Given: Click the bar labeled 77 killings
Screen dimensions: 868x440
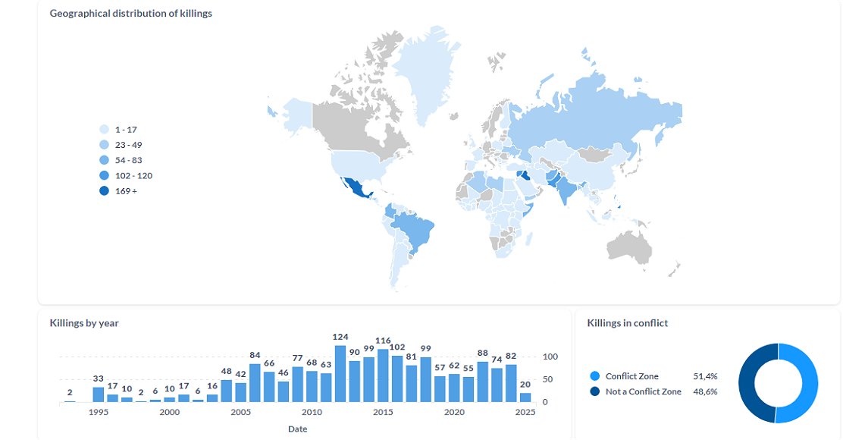Looking at the screenshot, I should 298,384.
